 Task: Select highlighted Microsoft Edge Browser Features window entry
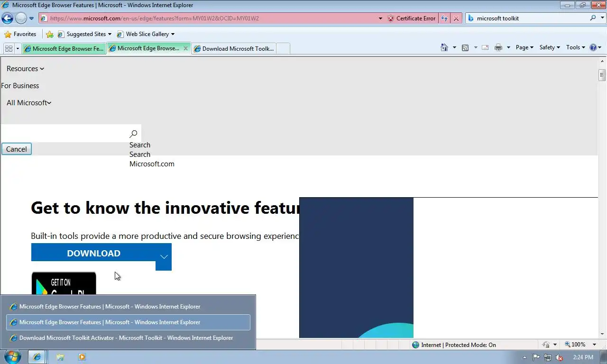click(x=128, y=322)
